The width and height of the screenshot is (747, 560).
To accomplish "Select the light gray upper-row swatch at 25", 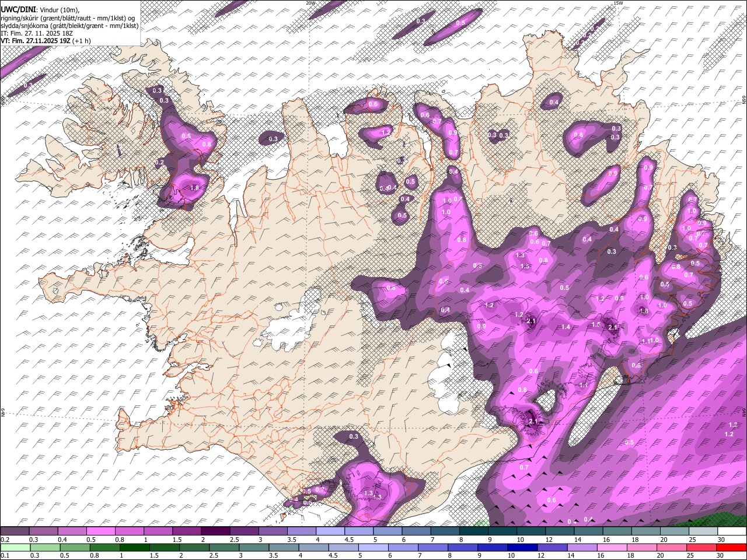I will (x=702, y=531).
